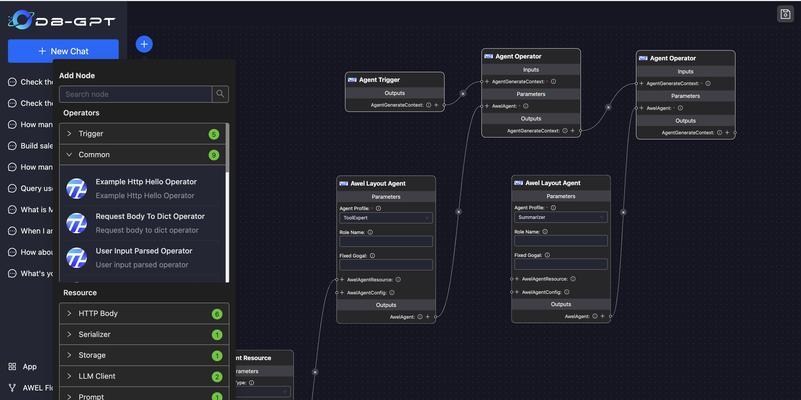Click first Agent Operator input info icon
Image resolution: width=801 pixels, height=400 pixels.
[x=553, y=81]
